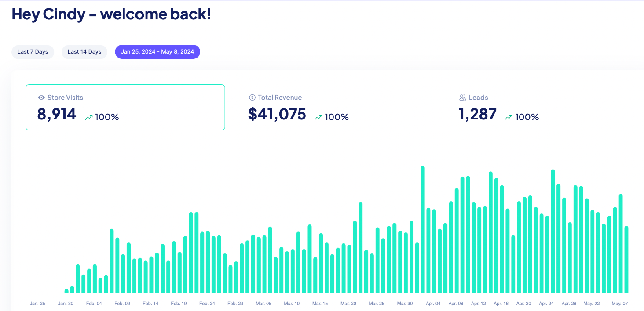Click the eye icon beside Store Visits
Image resolution: width=644 pixels, height=311 pixels.
tap(41, 98)
